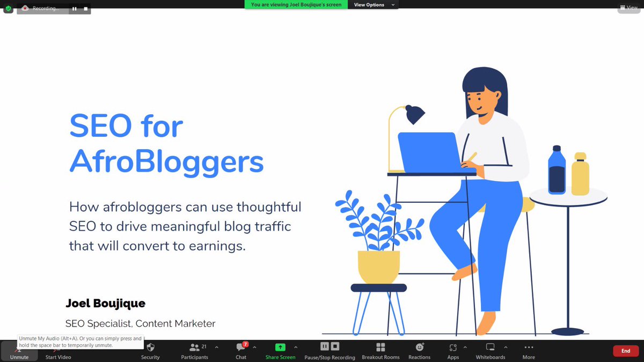Open the Reactions panel

(419, 350)
